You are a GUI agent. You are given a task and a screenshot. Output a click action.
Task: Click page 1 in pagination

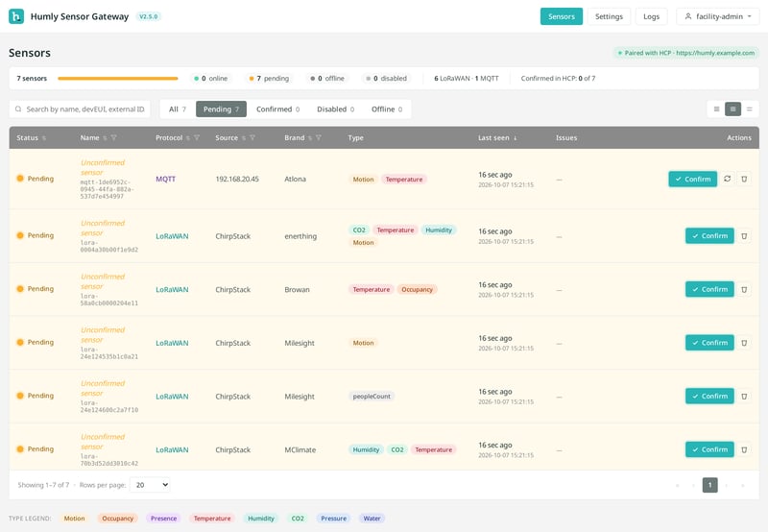pyautogui.click(x=709, y=485)
